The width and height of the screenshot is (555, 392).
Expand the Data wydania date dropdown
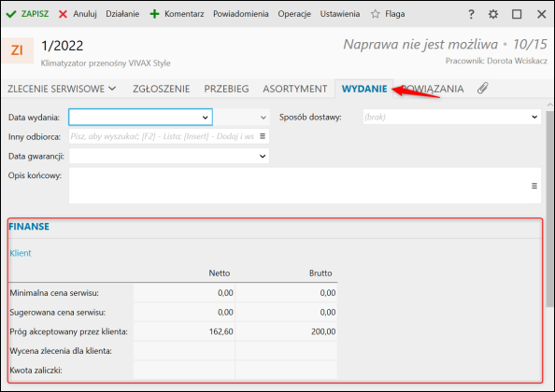(205, 118)
